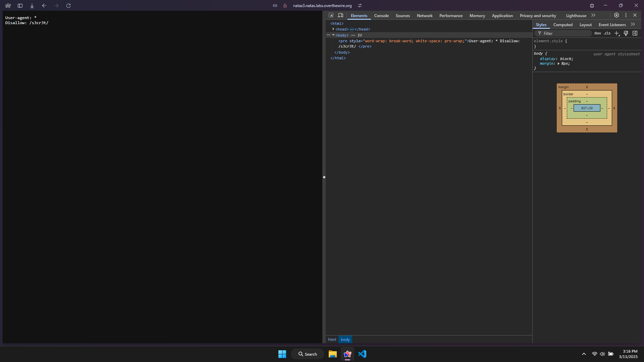This screenshot has width=644, height=362.
Task: Collapse the body element node
Action: pos(333,35)
